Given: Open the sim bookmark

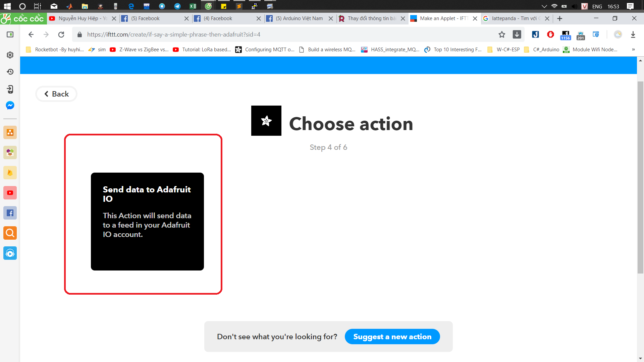Looking at the screenshot, I should coord(97,50).
